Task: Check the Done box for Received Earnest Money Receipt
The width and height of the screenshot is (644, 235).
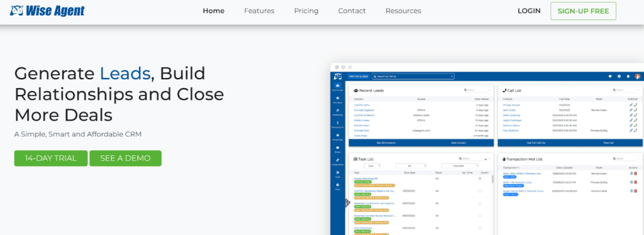Action: [480, 216]
